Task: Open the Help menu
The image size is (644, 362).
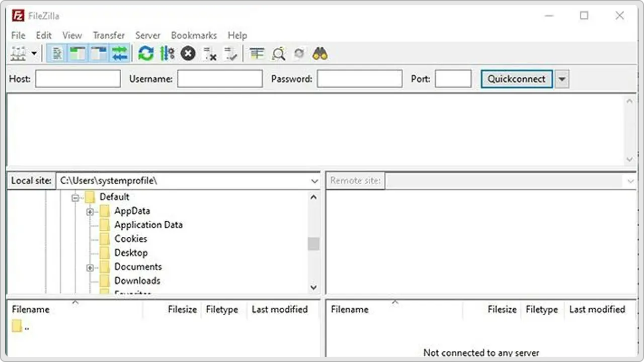Action: click(237, 35)
